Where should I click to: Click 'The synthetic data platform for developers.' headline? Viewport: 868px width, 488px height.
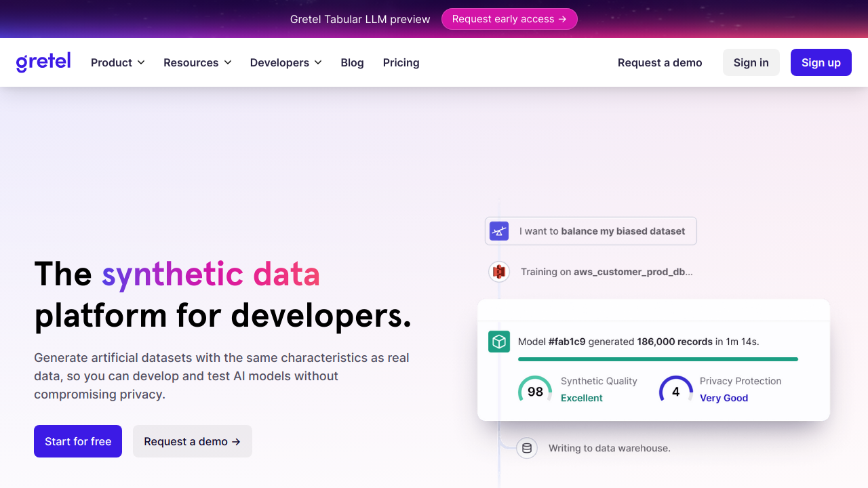[223, 295]
